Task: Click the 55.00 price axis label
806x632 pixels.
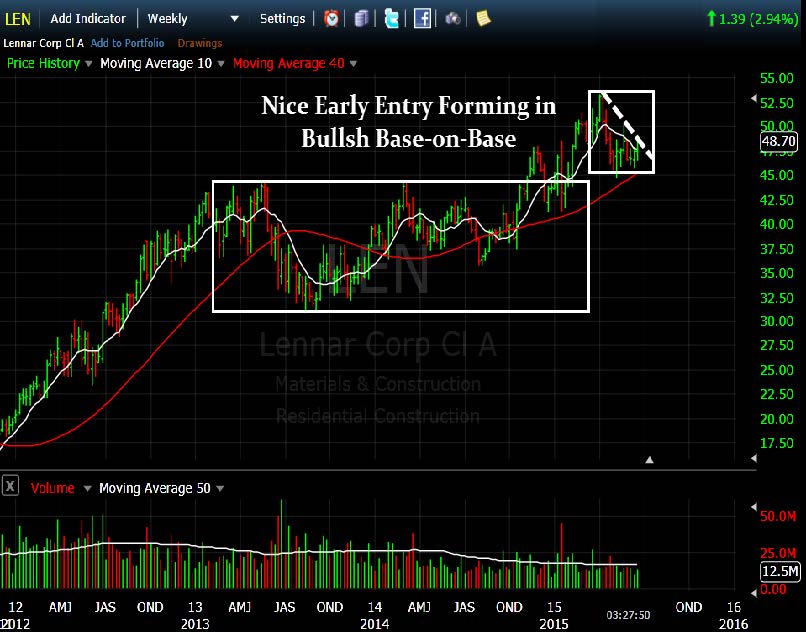Action: click(x=777, y=78)
